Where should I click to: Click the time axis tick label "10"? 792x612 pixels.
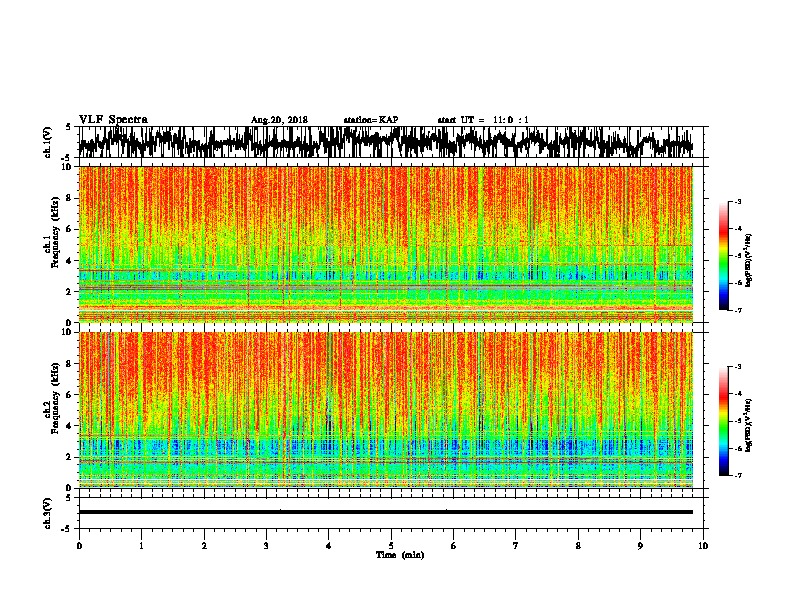pos(703,546)
